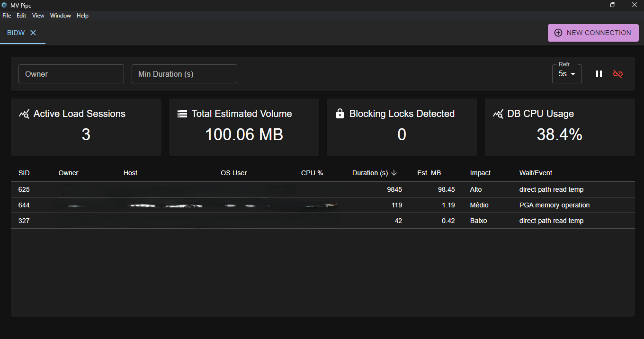Open the View menu
The width and height of the screenshot is (644, 339).
click(x=38, y=16)
